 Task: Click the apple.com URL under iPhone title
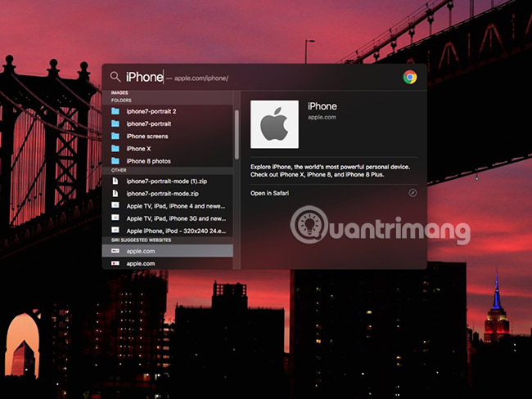(x=322, y=118)
